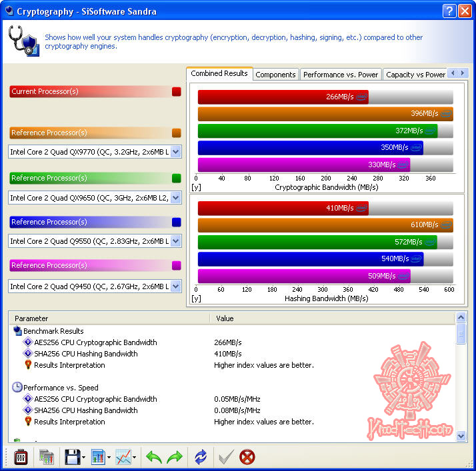Click lightbulb icon under Performance vs. Speed
The width and height of the screenshot is (476, 471).
click(28, 421)
